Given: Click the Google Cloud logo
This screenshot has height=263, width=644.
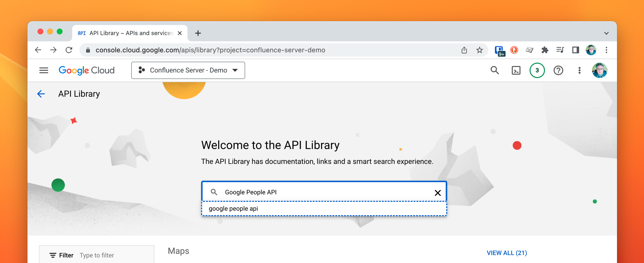Looking at the screenshot, I should point(87,70).
